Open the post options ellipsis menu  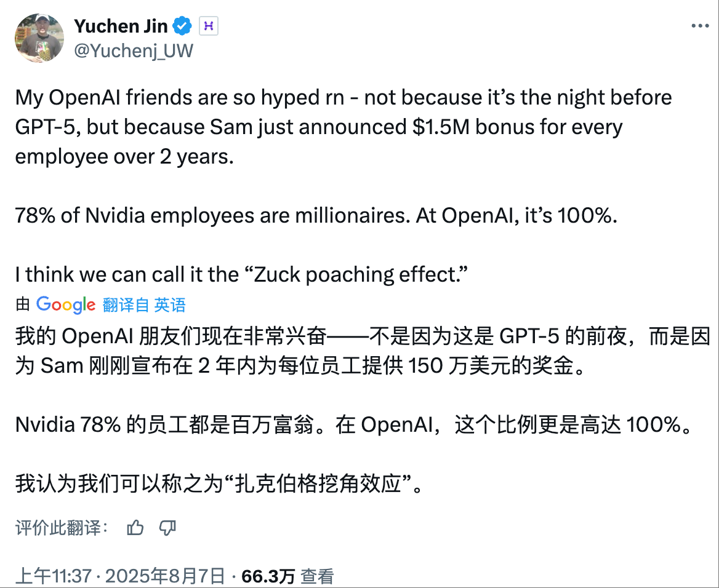(x=700, y=25)
